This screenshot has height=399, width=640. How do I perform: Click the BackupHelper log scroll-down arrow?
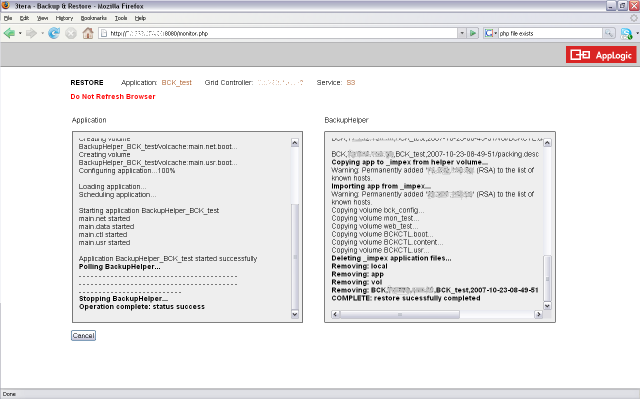(x=547, y=305)
